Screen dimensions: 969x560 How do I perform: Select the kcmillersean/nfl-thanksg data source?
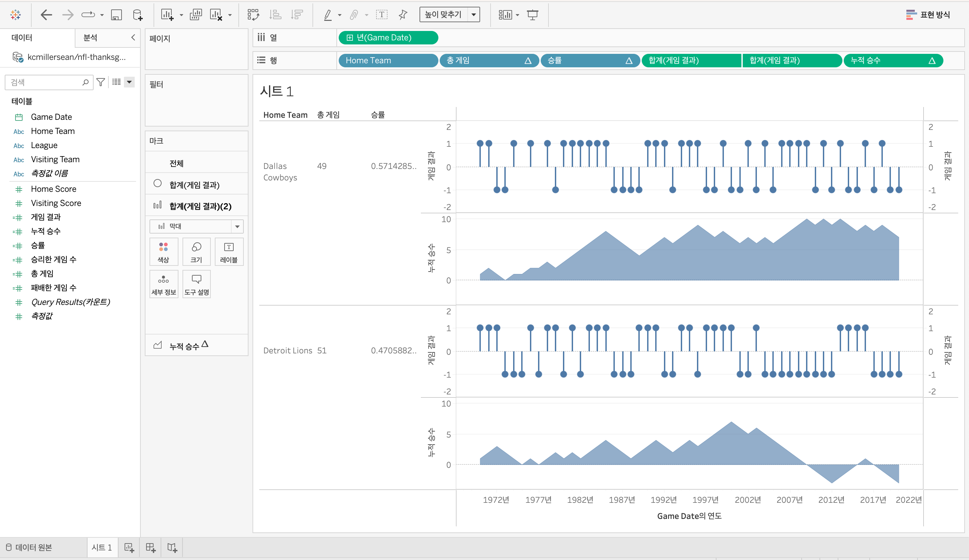pos(69,57)
